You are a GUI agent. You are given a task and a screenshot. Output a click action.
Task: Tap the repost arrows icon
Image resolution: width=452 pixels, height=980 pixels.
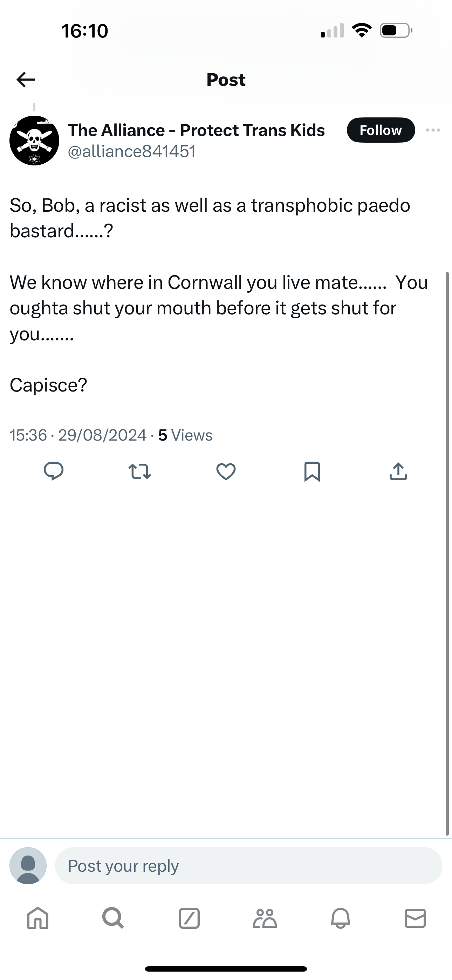coord(140,471)
